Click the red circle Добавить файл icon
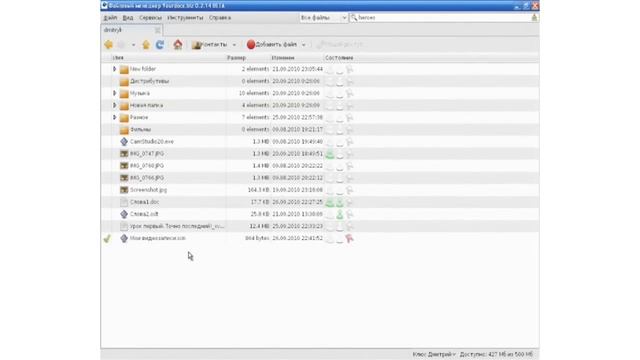640x360 pixels. click(x=251, y=44)
